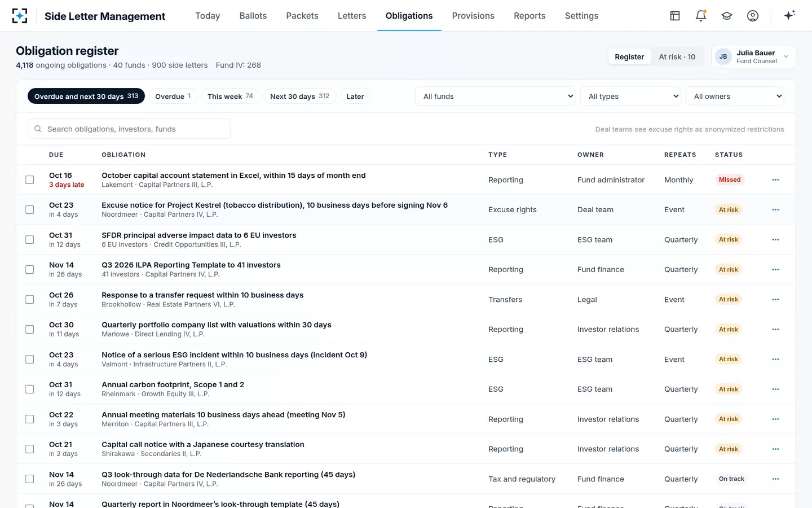This screenshot has height=508, width=812.
Task: Go to the Today tab
Action: [208, 16]
